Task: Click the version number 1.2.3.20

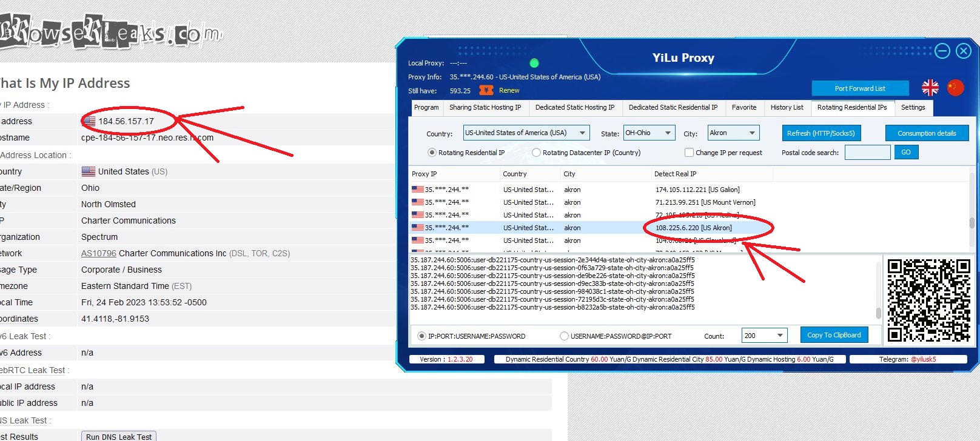Action: coord(460,359)
